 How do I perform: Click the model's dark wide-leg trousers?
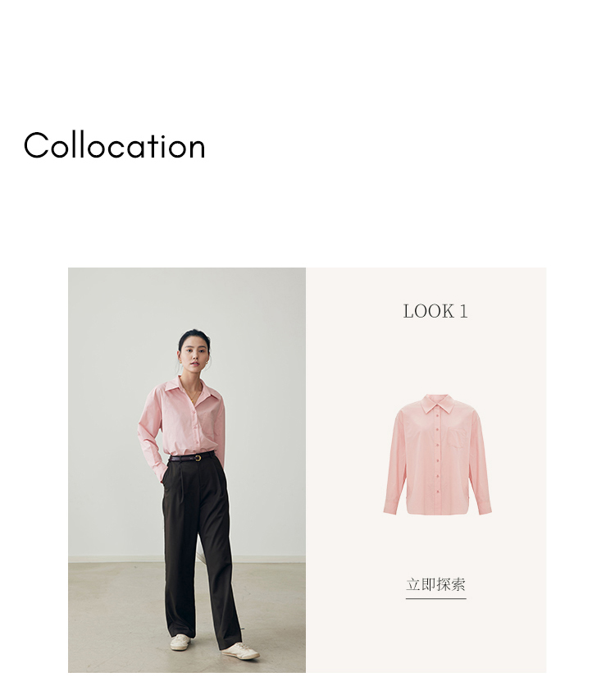tap(201, 549)
